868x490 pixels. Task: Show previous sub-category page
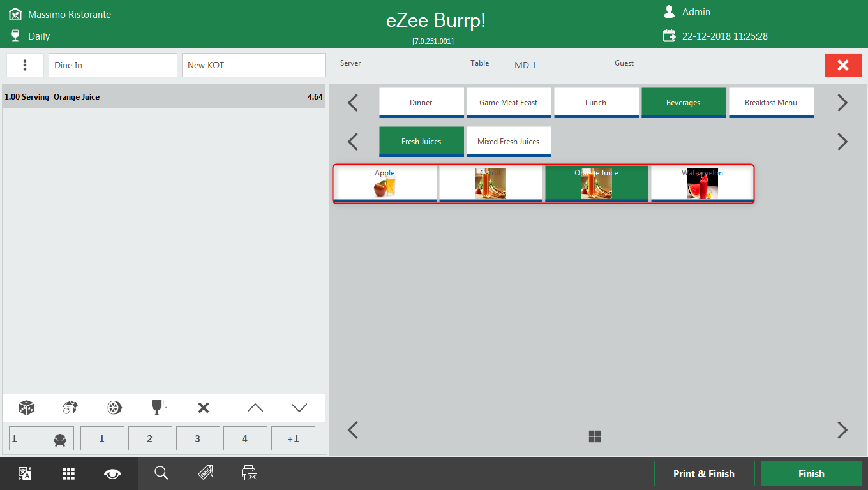[x=353, y=142]
